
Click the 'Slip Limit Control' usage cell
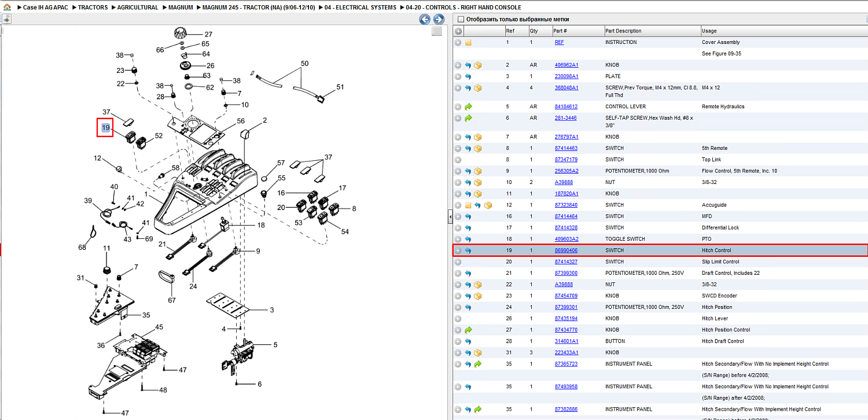pyautogui.click(x=720, y=261)
